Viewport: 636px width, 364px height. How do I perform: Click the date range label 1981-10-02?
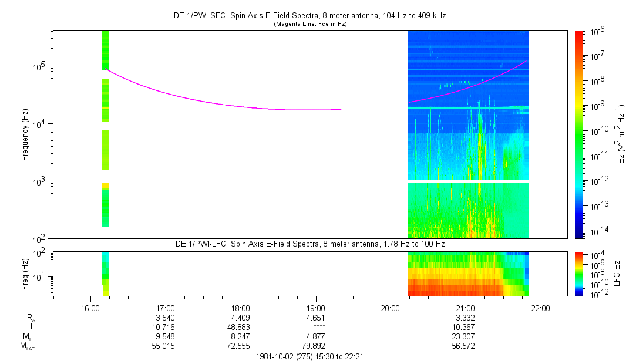[x=311, y=356]
